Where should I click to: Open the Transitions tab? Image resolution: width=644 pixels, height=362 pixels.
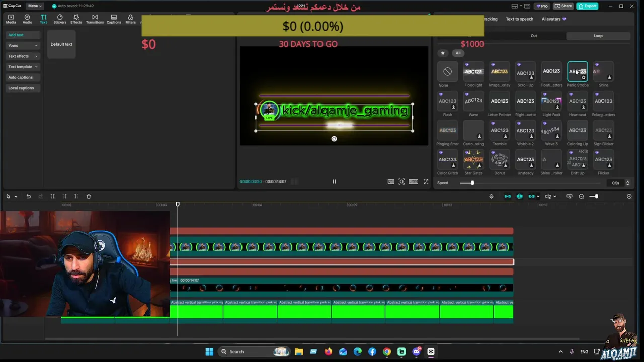click(x=95, y=19)
